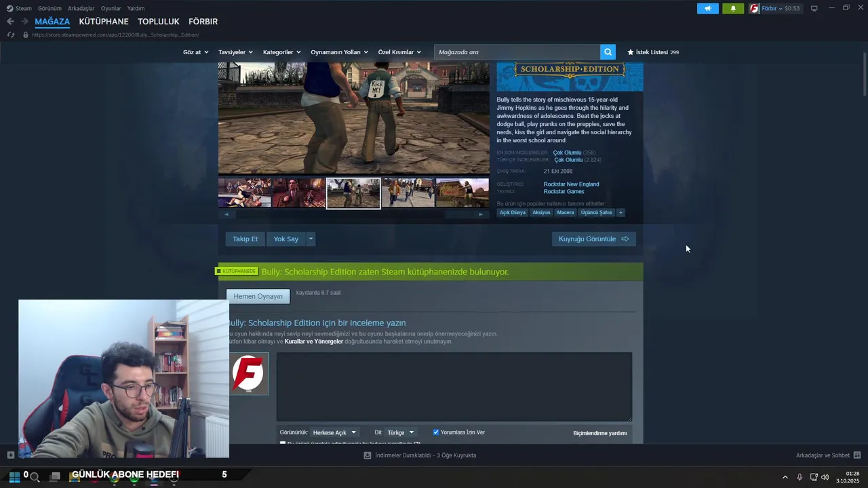Click Kuyruğu Görüntüle button
The width and height of the screenshot is (868, 488).
594,239
